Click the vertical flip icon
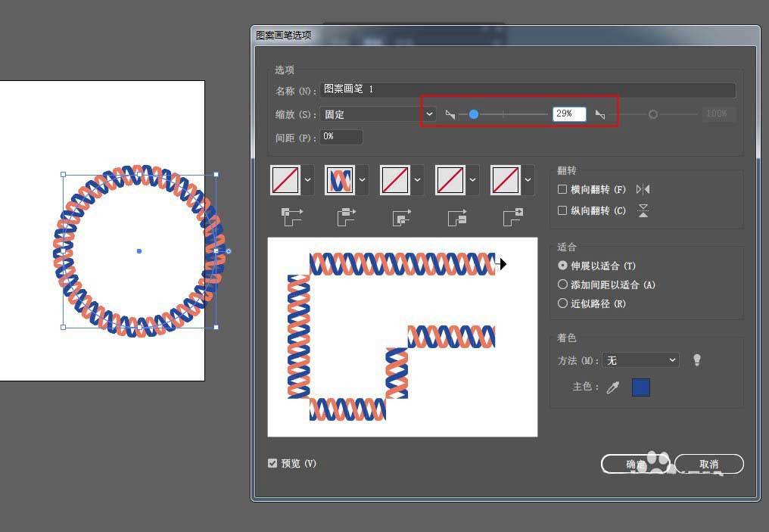The image size is (769, 532). pyautogui.click(x=643, y=211)
